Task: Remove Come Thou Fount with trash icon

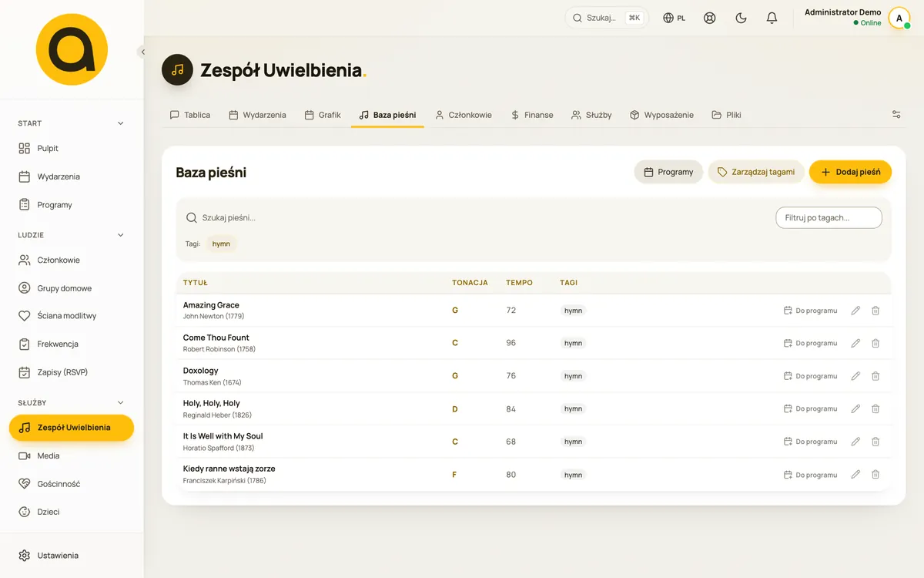Action: point(875,343)
